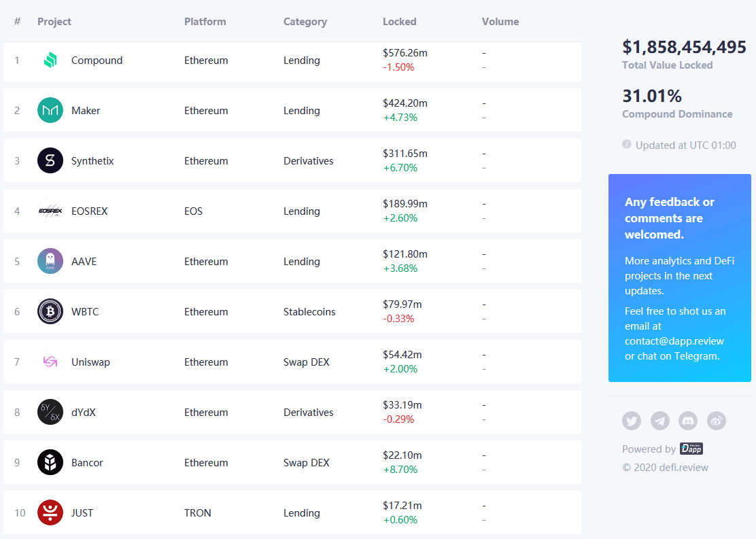
Task: Click the Maker logo icon
Action: point(50,111)
